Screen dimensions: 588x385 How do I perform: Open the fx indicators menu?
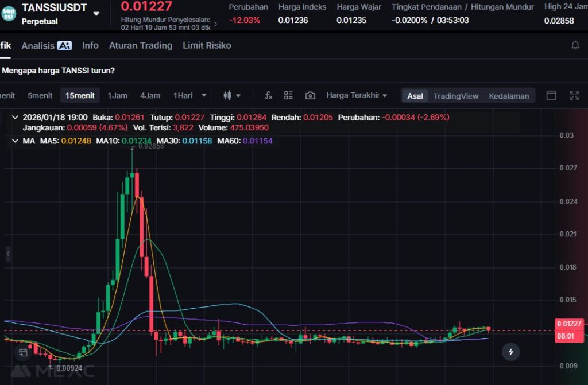click(x=268, y=95)
